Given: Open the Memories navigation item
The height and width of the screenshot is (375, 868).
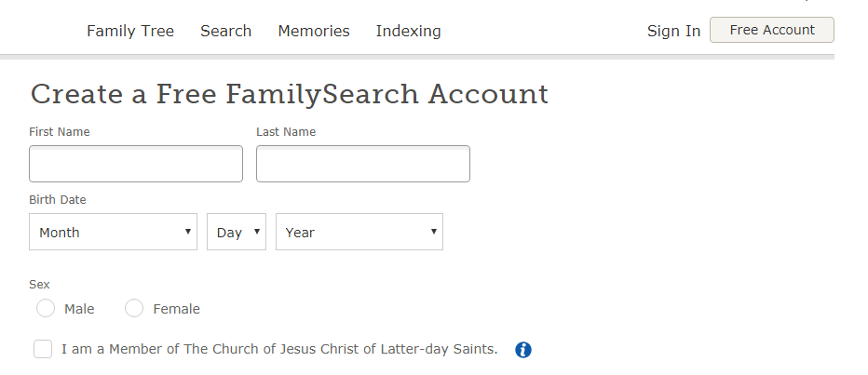Looking at the screenshot, I should [x=314, y=31].
